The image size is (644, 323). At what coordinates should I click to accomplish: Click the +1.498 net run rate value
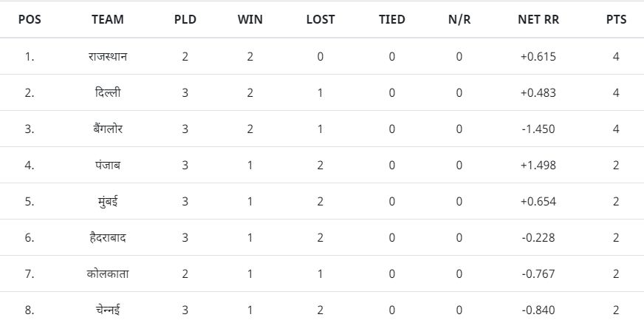538,166
